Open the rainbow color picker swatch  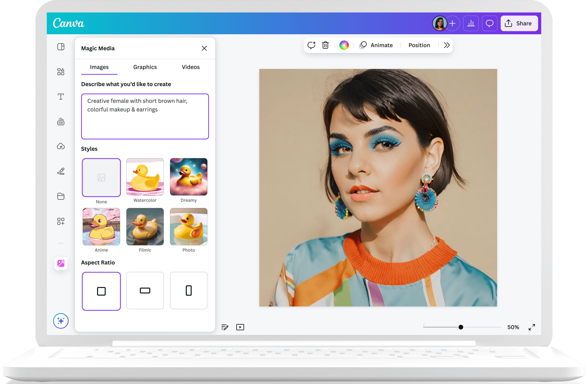pos(344,45)
